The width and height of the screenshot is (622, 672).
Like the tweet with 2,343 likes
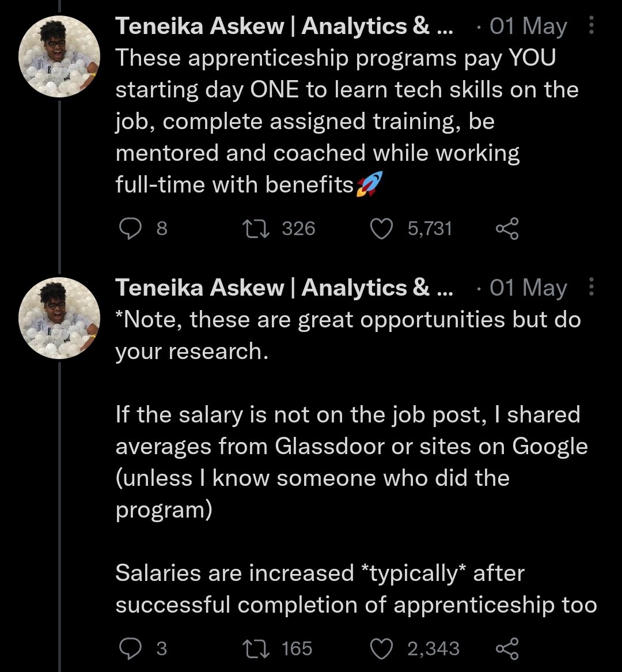point(380,648)
